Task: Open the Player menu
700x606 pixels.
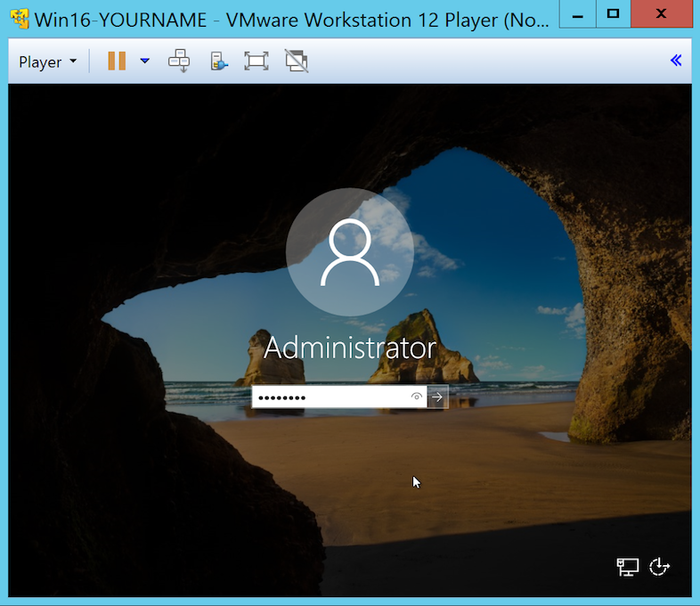Action: point(47,61)
